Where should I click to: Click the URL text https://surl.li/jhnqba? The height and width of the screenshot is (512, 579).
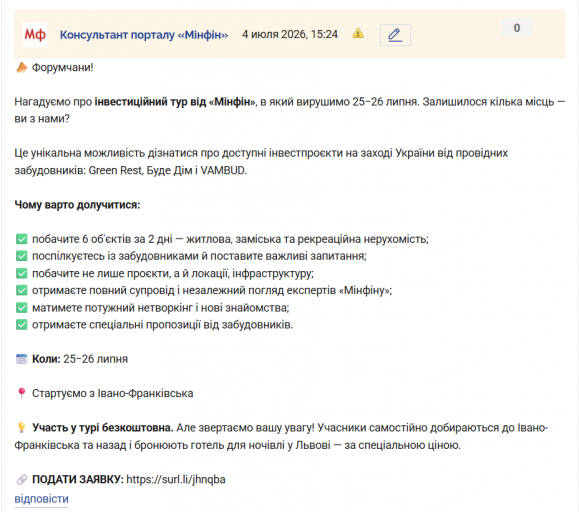point(176,480)
